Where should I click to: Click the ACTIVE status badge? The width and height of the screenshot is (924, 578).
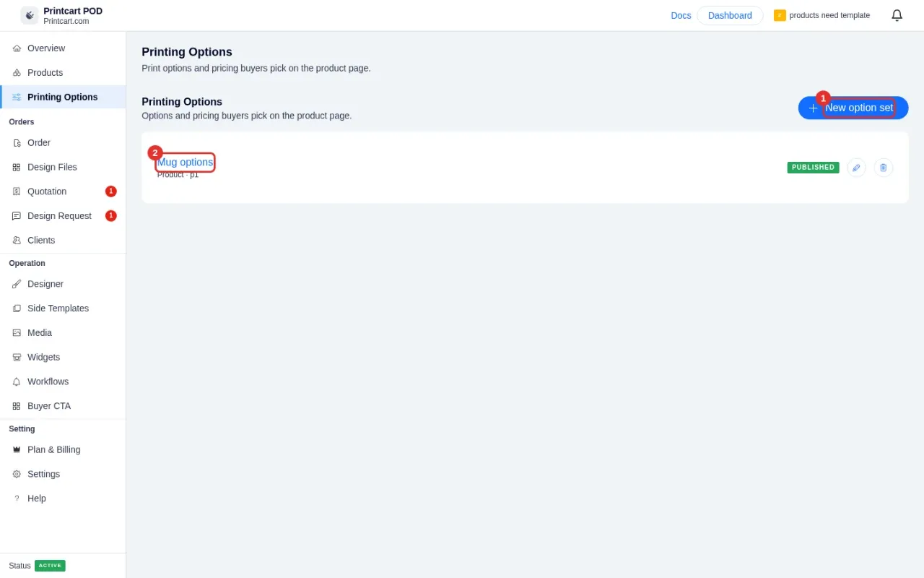click(x=50, y=566)
